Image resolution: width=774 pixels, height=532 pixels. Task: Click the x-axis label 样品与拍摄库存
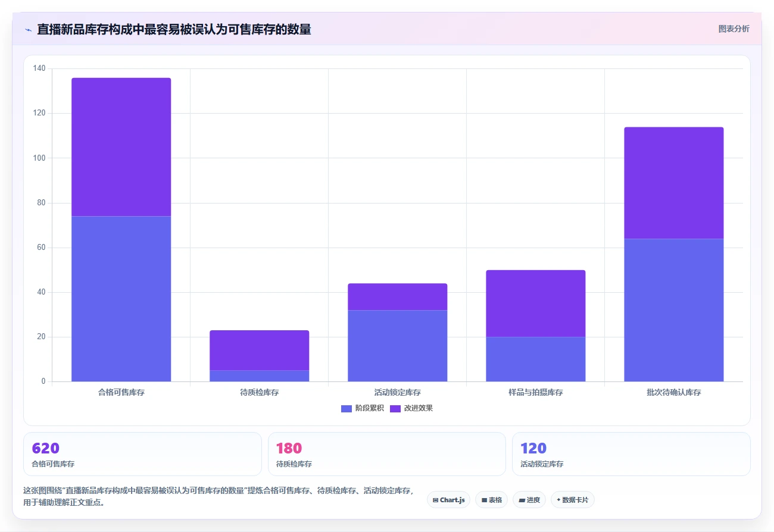[x=535, y=393]
